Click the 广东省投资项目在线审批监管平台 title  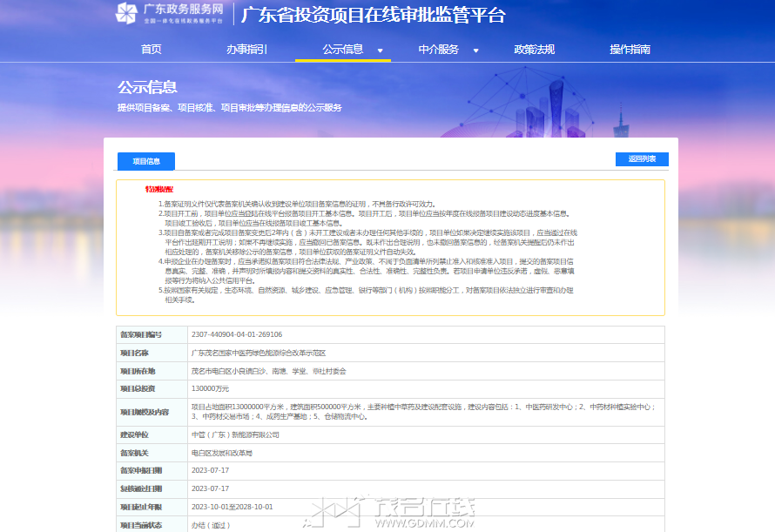point(374,16)
